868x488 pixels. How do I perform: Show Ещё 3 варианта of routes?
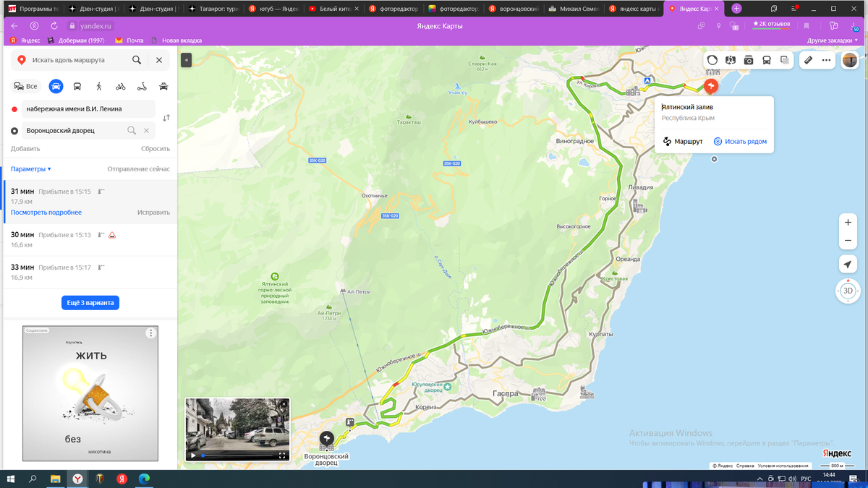90,303
